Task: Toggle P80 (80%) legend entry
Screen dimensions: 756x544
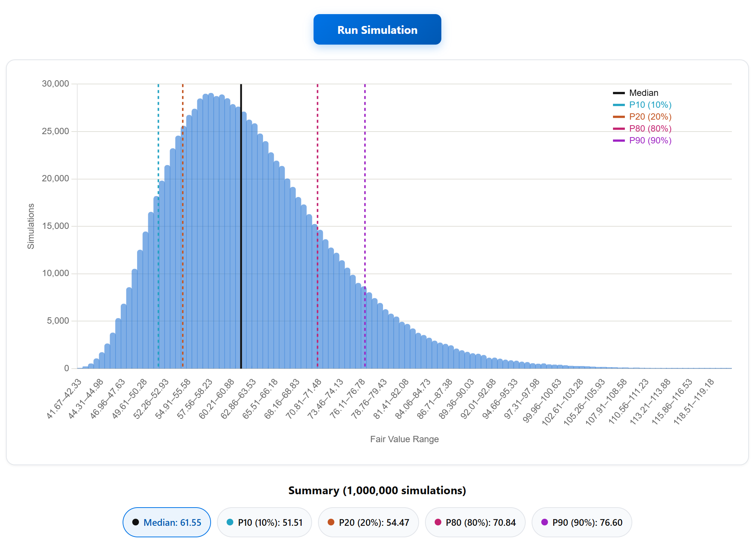Action: [642, 129]
